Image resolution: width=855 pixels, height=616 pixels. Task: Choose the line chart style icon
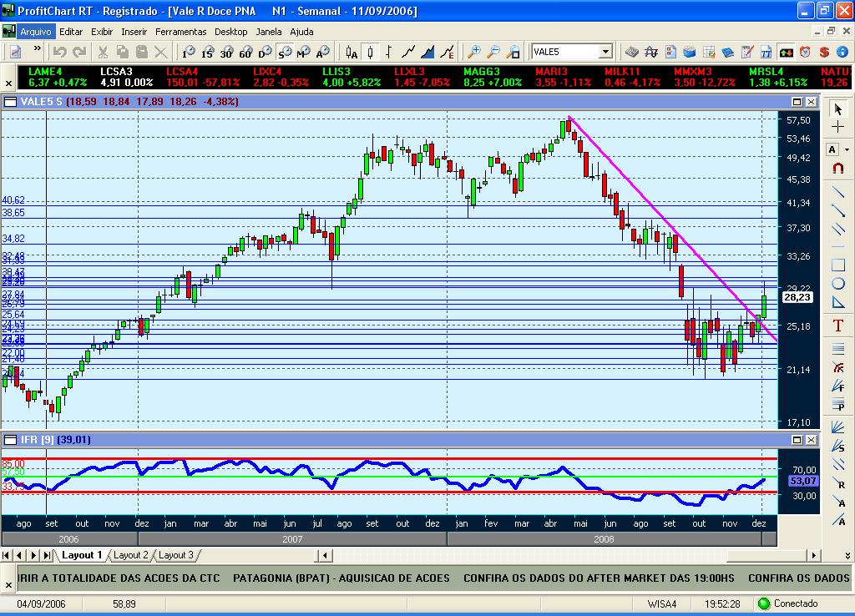(407, 53)
